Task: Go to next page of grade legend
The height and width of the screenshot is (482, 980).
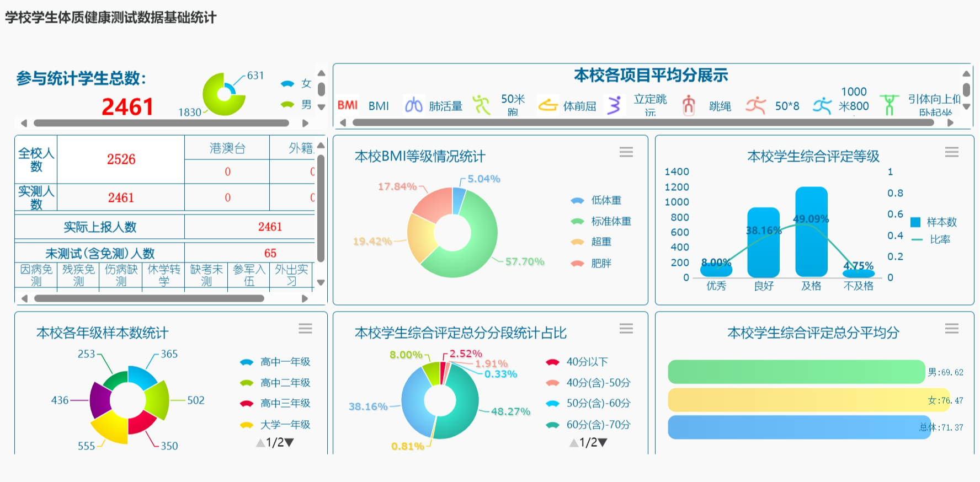Action: pyautogui.click(x=289, y=442)
